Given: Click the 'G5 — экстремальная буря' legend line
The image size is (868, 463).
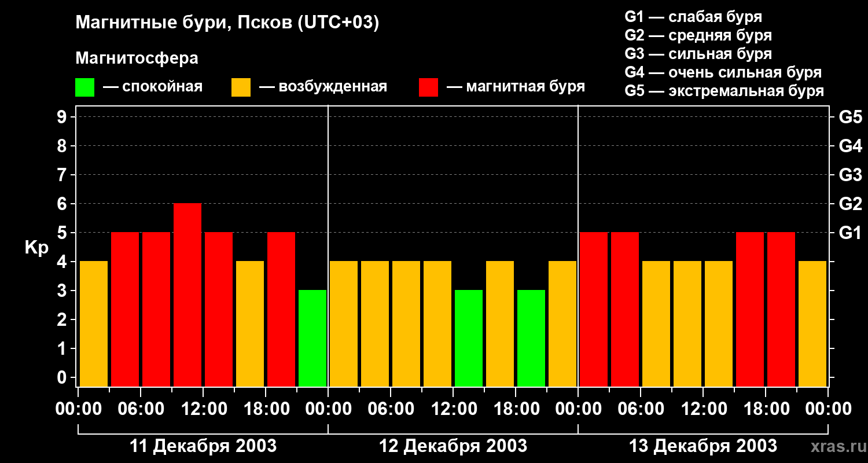Looking at the screenshot, I should (724, 91).
